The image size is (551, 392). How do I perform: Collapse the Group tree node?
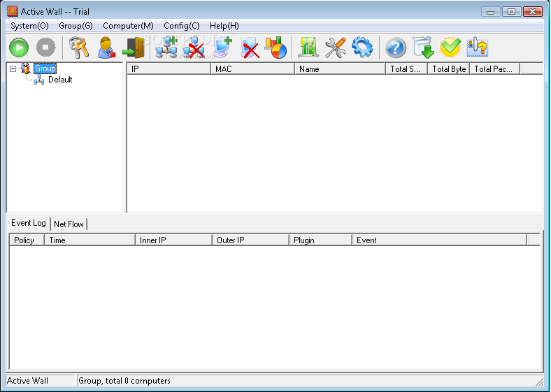point(13,69)
